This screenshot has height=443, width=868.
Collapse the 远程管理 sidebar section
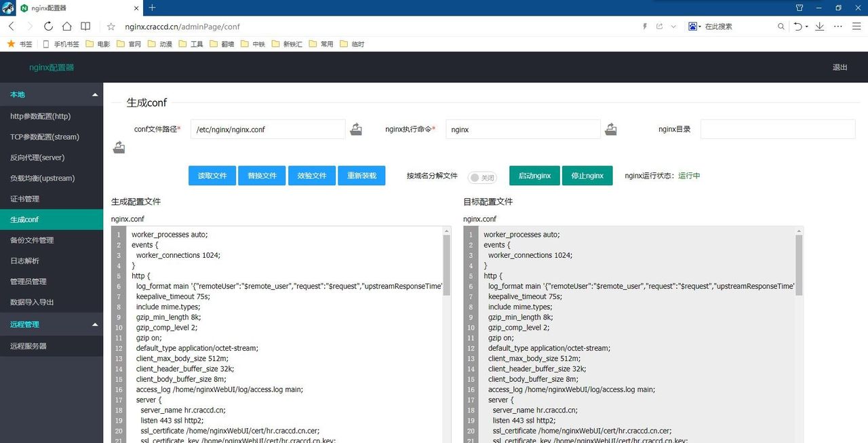(x=95, y=325)
